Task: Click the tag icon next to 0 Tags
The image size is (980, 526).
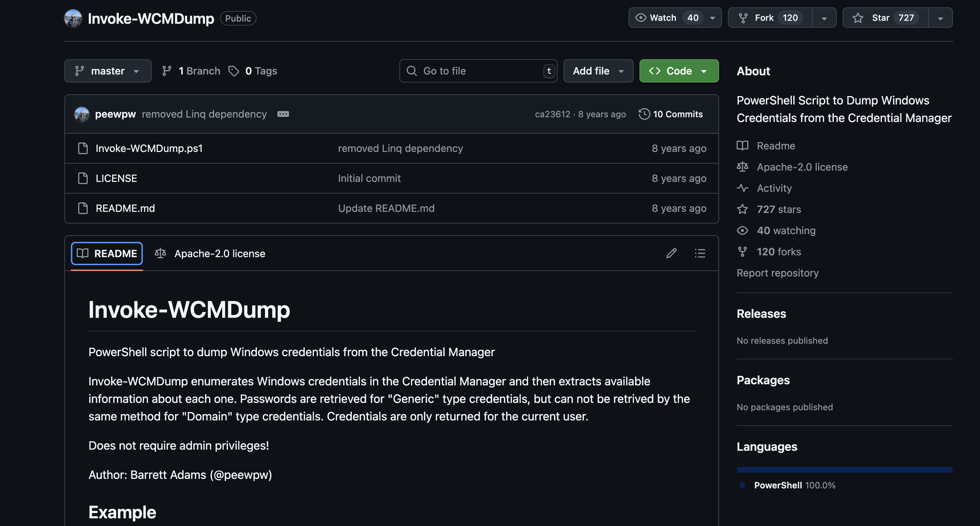Action: pyautogui.click(x=233, y=71)
